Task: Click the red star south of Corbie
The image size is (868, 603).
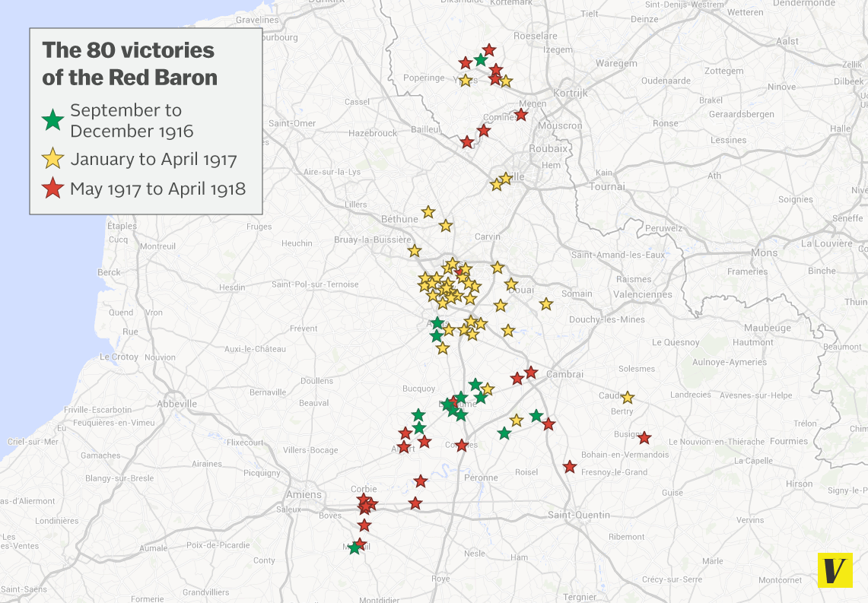Action: pyautogui.click(x=364, y=525)
